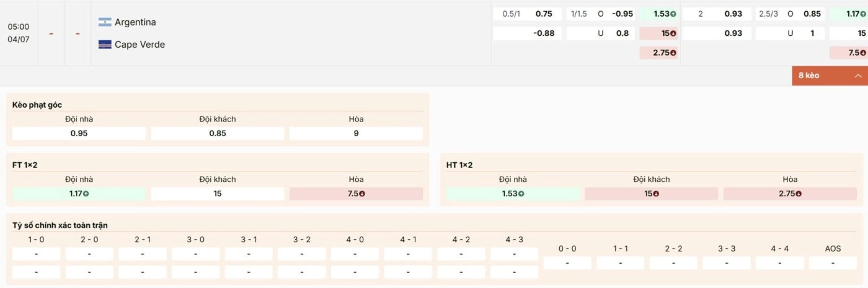Click the "Kèo phạt góc" heading
The width and height of the screenshot is (868, 288).
click(x=37, y=105)
